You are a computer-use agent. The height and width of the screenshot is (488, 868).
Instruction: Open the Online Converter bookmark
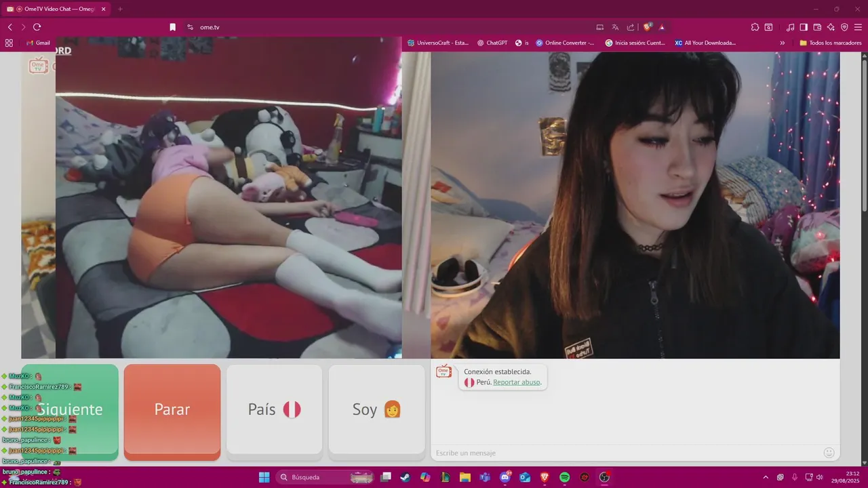[x=565, y=43]
